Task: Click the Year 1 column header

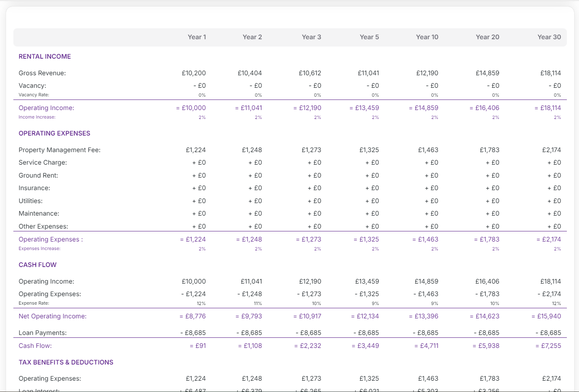Action: click(x=197, y=37)
